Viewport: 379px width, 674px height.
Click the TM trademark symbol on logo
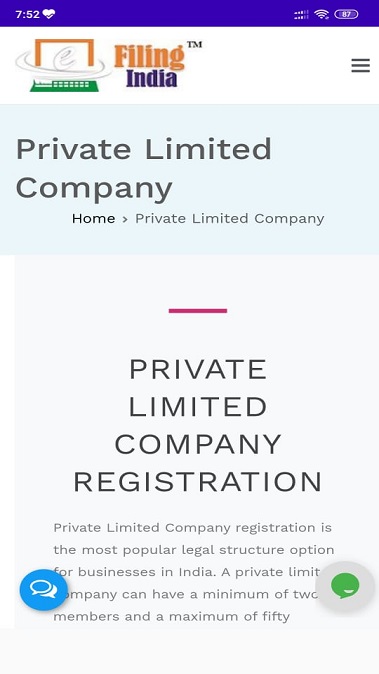click(x=194, y=45)
